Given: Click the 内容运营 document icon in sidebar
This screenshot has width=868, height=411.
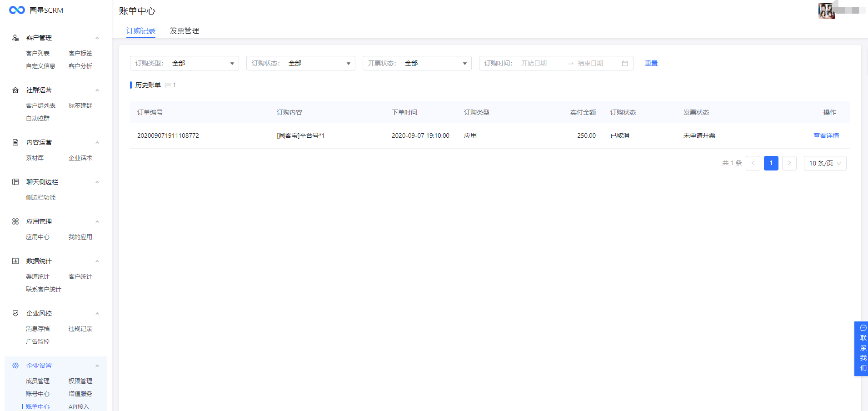Looking at the screenshot, I should pos(15,142).
